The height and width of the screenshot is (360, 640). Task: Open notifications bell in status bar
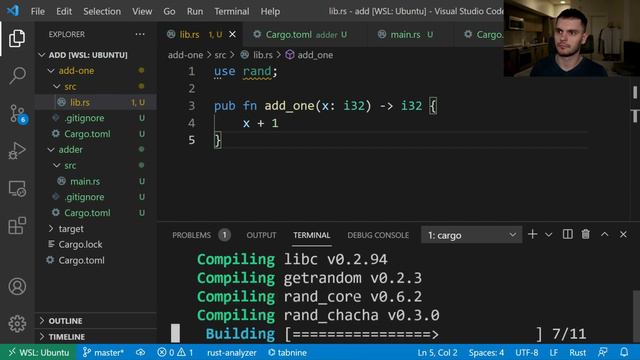624,352
